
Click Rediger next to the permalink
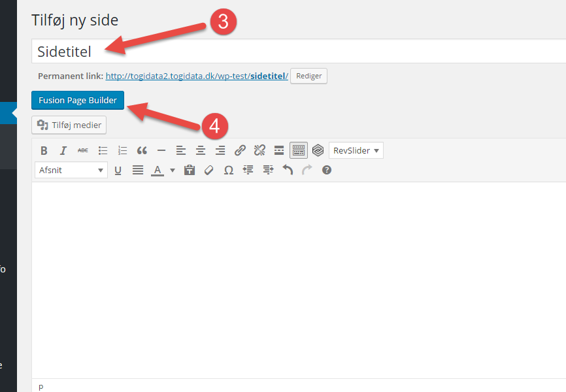308,76
